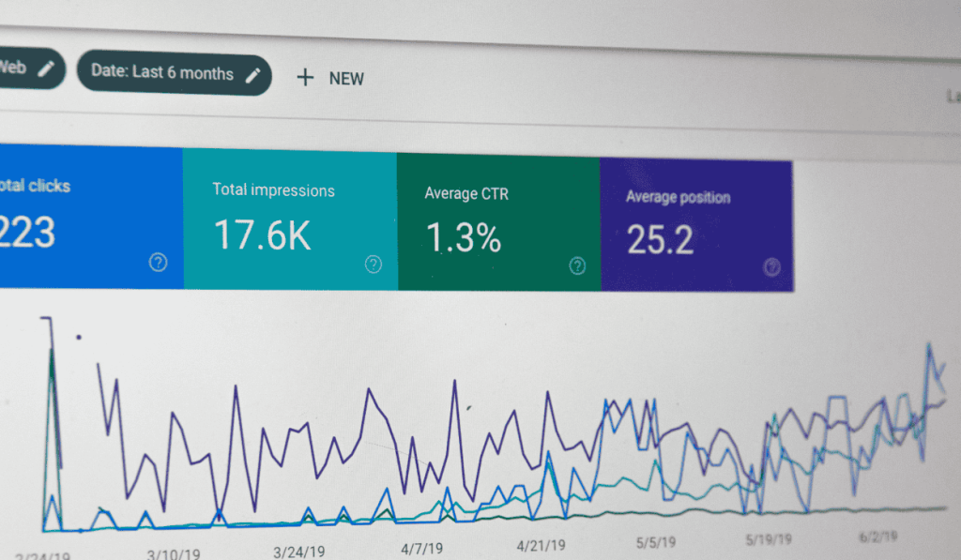
Task: Open the help icon in Average CTR card
Action: [577, 266]
